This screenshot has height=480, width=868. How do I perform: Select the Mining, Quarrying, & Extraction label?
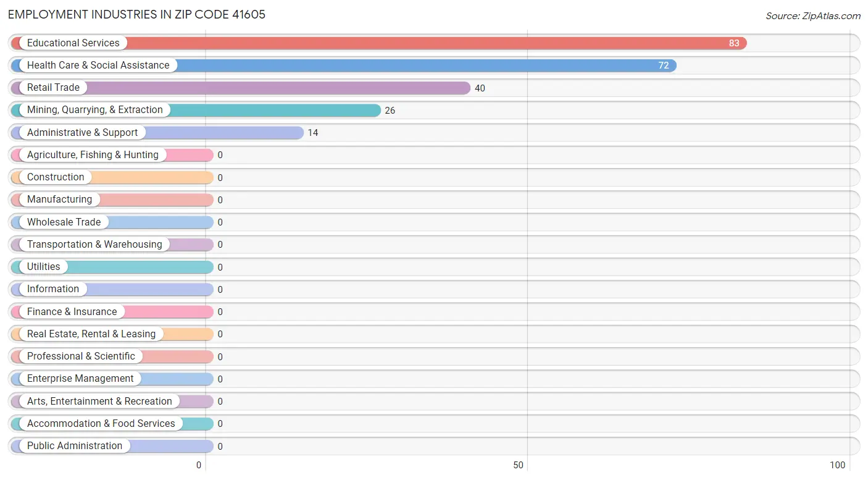[x=95, y=109]
